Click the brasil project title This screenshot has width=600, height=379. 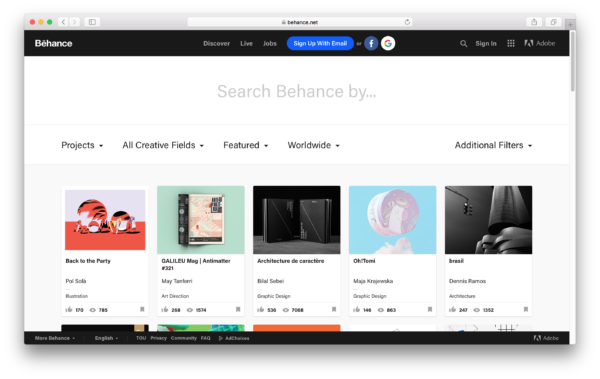pyautogui.click(x=456, y=261)
